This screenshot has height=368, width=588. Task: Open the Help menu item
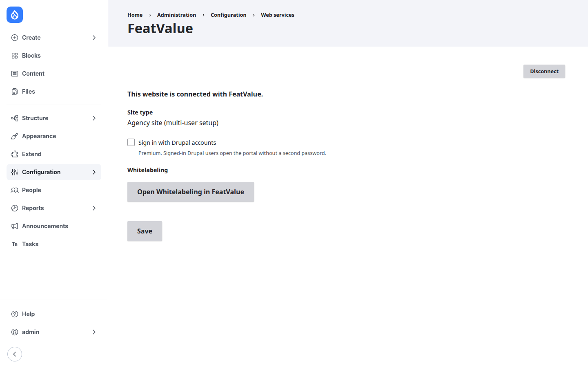pyautogui.click(x=54, y=314)
